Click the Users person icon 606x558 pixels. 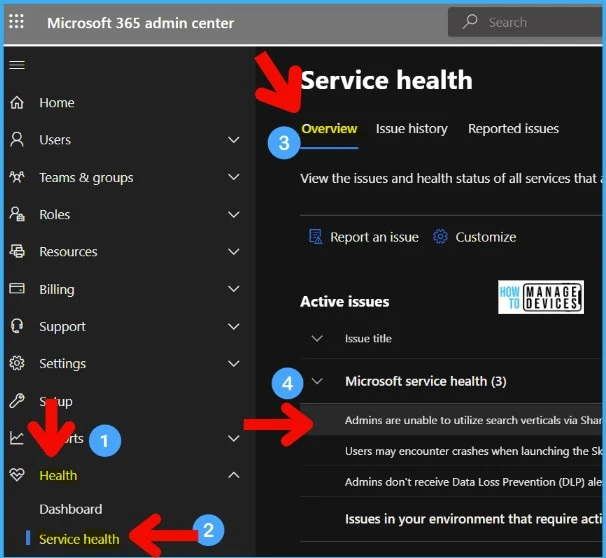pyautogui.click(x=17, y=140)
